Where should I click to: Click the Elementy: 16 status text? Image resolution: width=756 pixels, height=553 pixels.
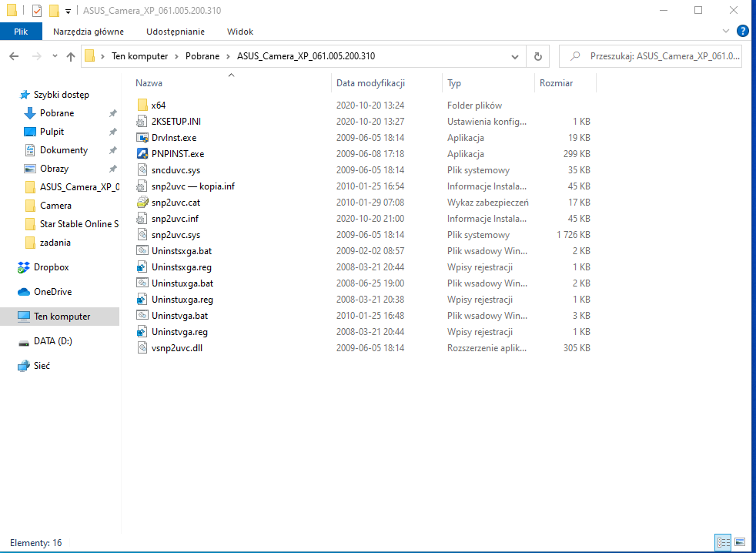click(35, 543)
